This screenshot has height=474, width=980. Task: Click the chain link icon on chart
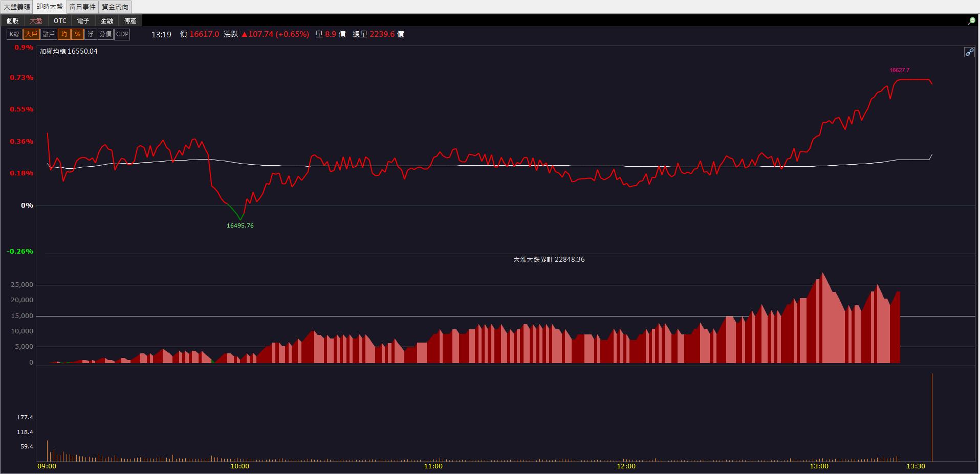click(x=969, y=52)
